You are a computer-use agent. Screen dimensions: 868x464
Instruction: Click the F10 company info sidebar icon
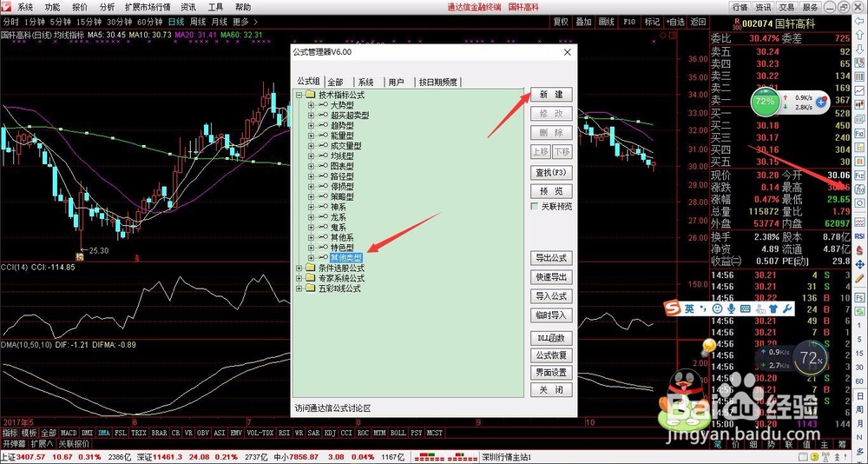(859, 133)
